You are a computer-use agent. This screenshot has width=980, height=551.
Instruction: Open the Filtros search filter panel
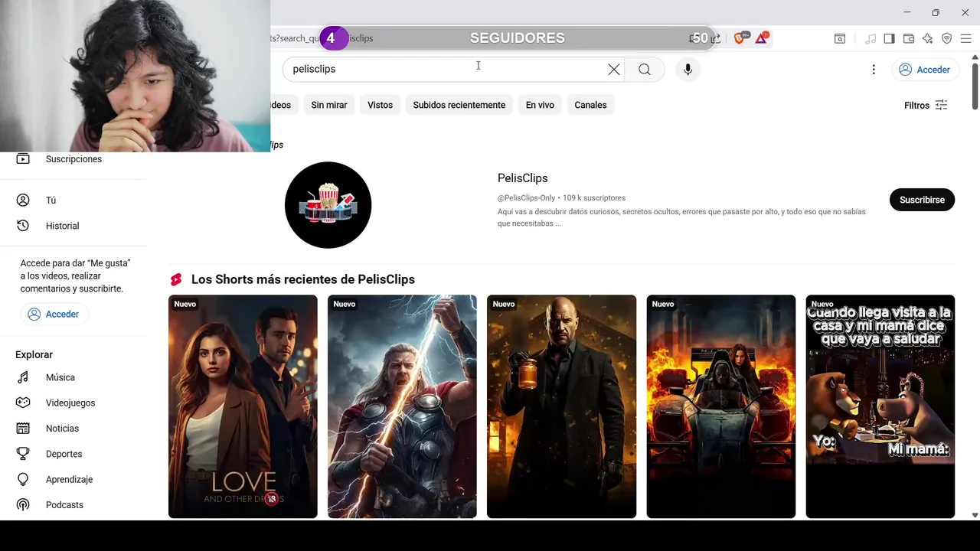coord(926,106)
